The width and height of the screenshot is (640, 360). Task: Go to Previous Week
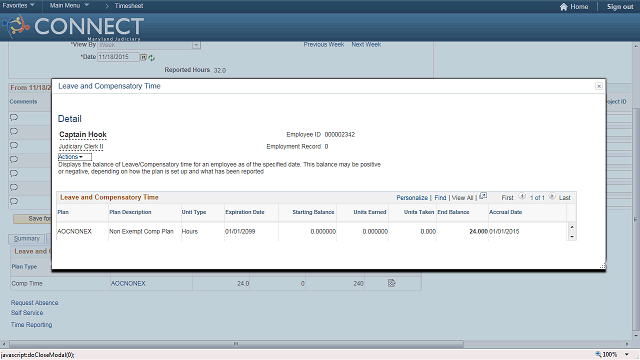coord(324,44)
